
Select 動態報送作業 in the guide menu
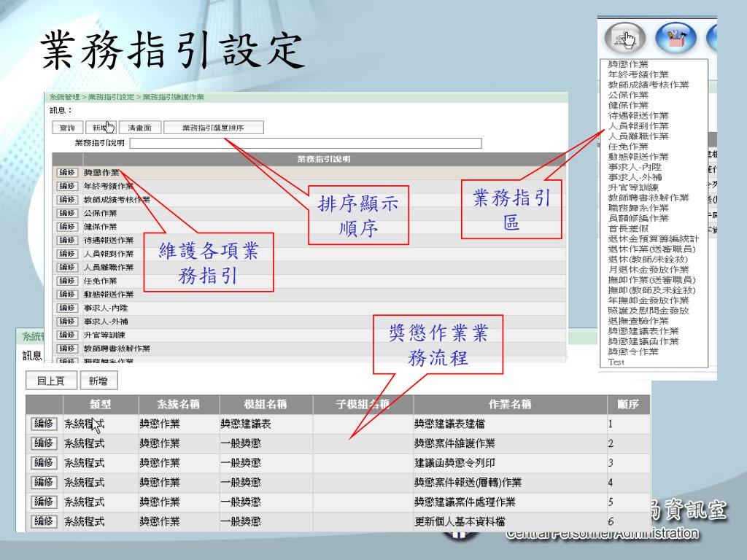click(638, 157)
